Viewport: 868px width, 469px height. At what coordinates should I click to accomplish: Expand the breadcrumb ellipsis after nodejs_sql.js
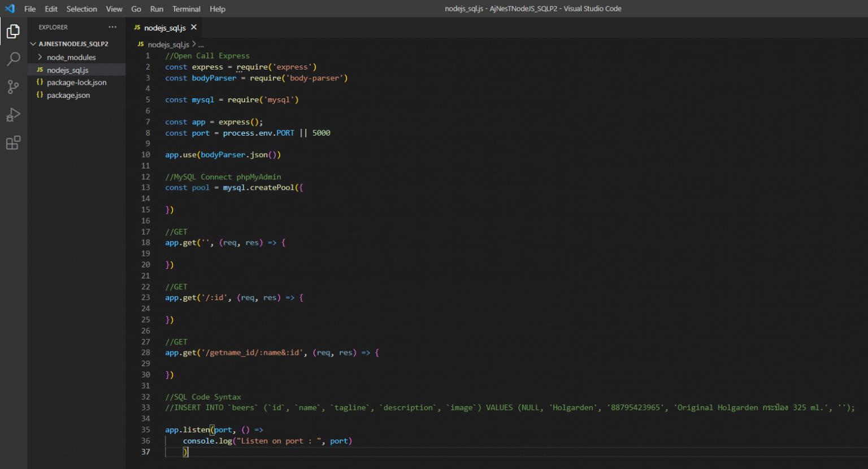pos(201,45)
